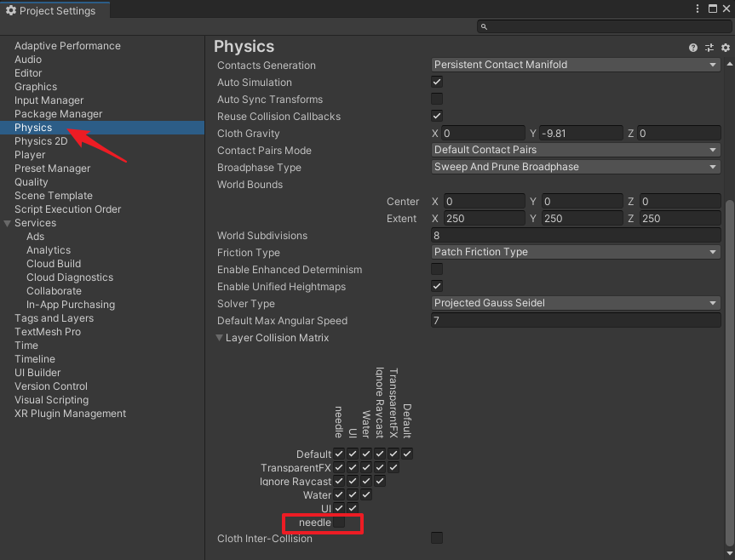Open the Contacts Generation dropdown
Viewport: 735px width, 560px height.
click(576, 65)
